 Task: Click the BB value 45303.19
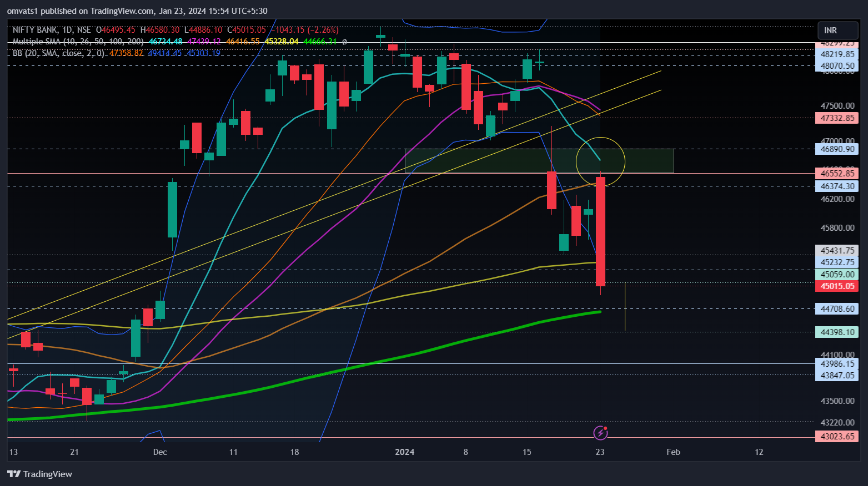tap(203, 53)
